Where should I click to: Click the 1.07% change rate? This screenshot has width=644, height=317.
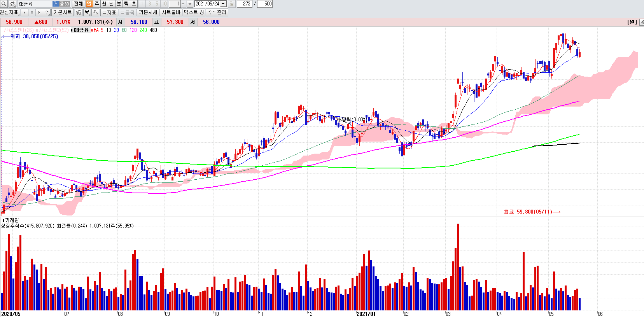point(63,22)
